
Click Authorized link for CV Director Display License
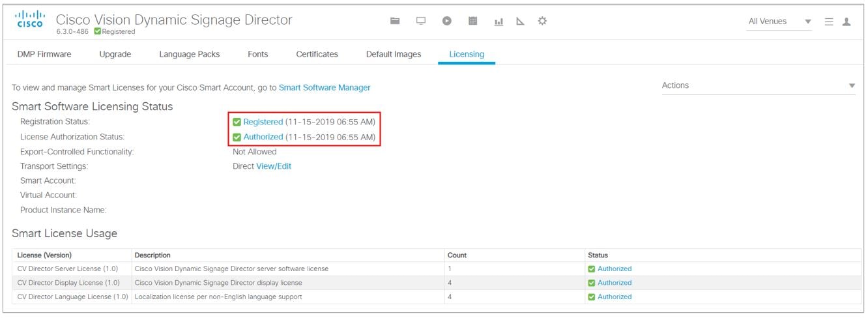pyautogui.click(x=615, y=283)
